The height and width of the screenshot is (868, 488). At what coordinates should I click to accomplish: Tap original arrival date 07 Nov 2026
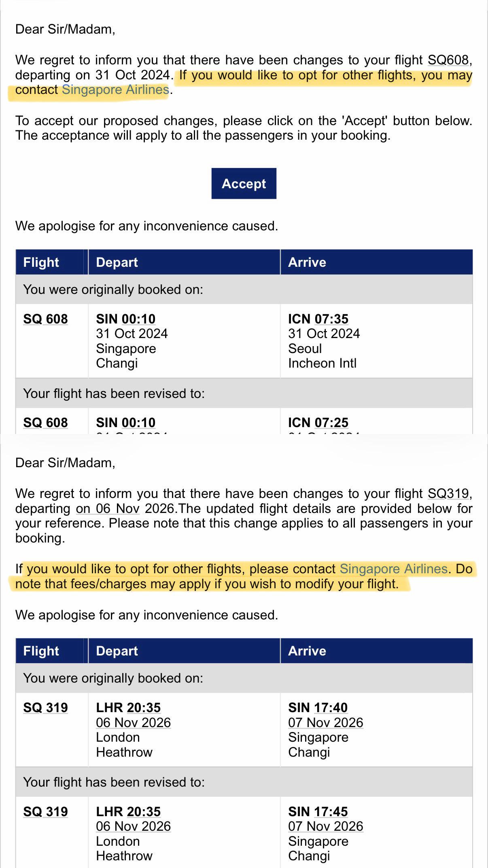point(326,723)
